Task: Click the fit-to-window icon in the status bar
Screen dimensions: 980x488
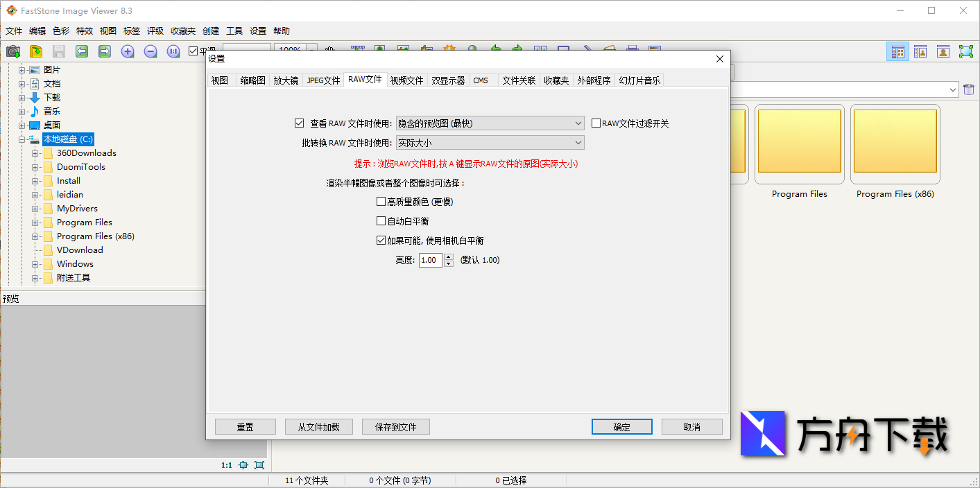Action: coord(243,465)
